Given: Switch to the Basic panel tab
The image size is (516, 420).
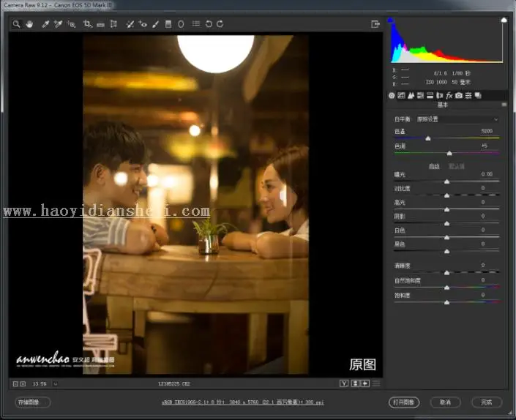Looking at the screenshot, I should pos(392,95).
